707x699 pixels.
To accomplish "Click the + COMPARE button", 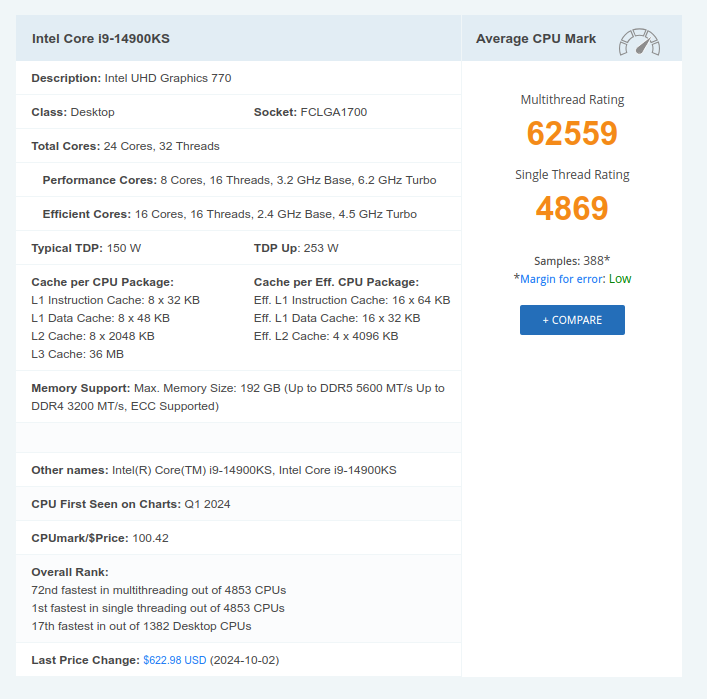I will [x=572, y=320].
